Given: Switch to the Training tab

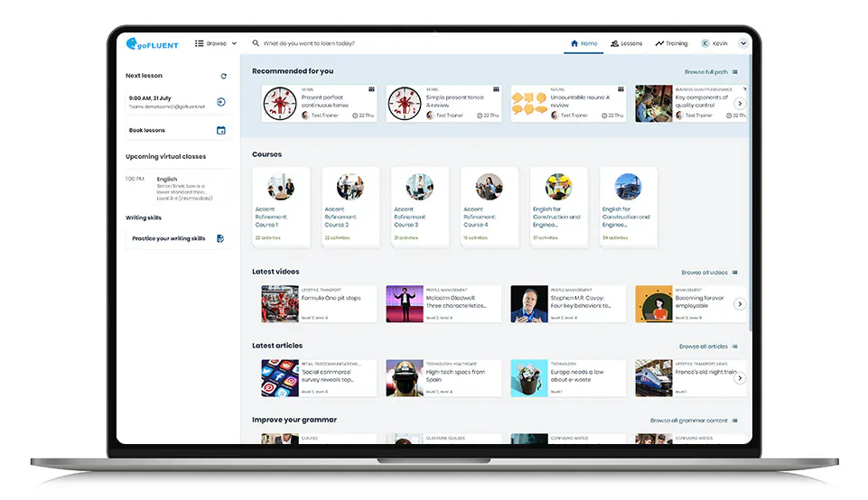Looking at the screenshot, I should 671,43.
